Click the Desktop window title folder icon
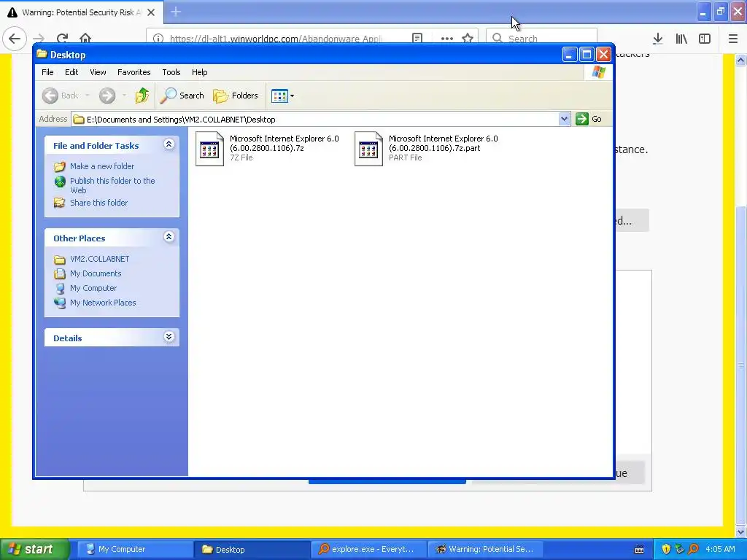The width and height of the screenshot is (747, 560). click(x=42, y=54)
